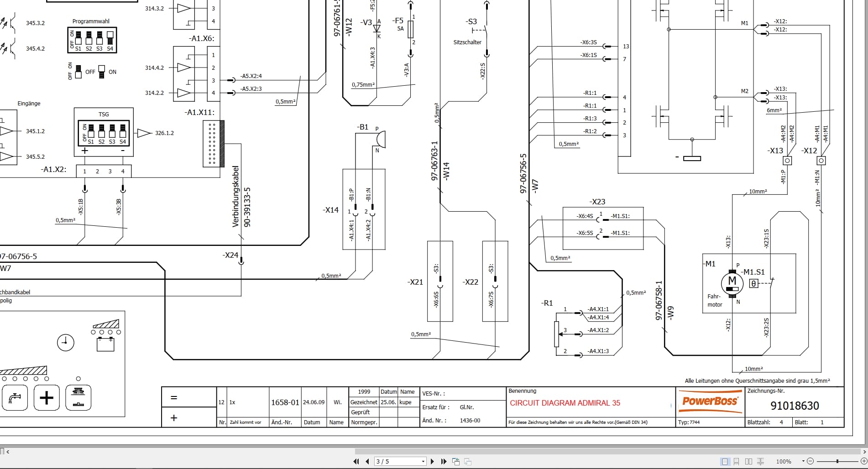The height and width of the screenshot is (469, 868).
Task: Click the water tap symbol button
Action: [x=15, y=397]
